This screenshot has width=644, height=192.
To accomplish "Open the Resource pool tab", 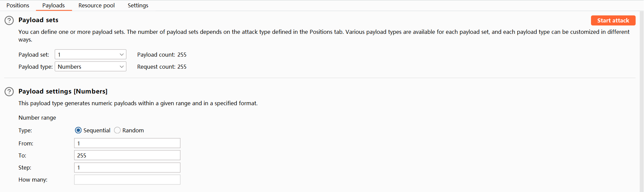I will pyautogui.click(x=97, y=5).
